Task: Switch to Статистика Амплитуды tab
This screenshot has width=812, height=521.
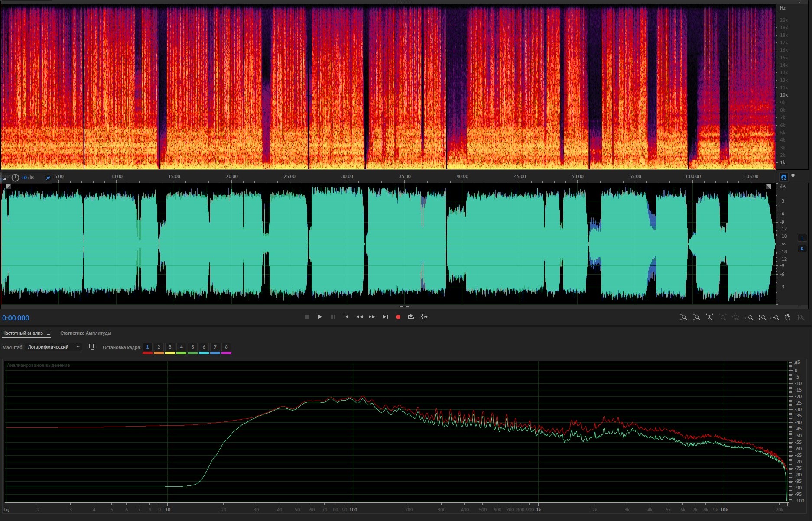Action: click(85, 333)
